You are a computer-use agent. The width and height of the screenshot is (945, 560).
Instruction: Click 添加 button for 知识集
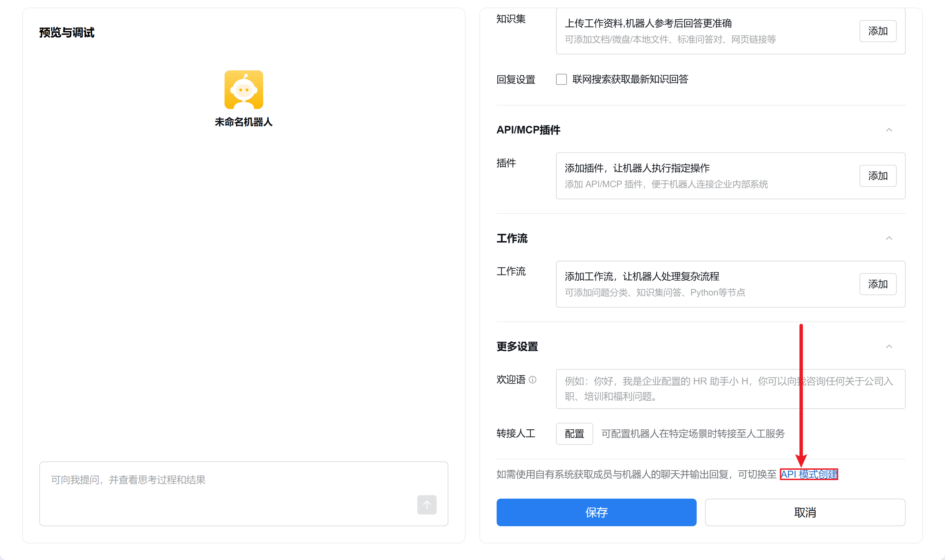(x=877, y=31)
